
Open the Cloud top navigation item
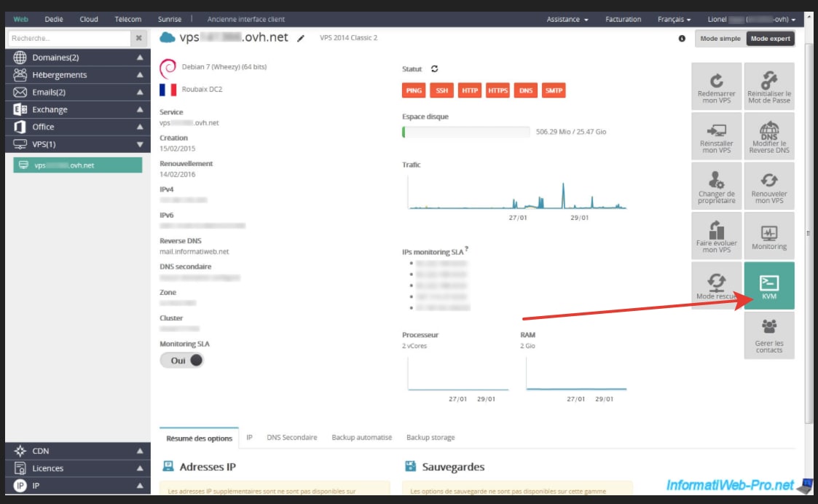[89, 20]
